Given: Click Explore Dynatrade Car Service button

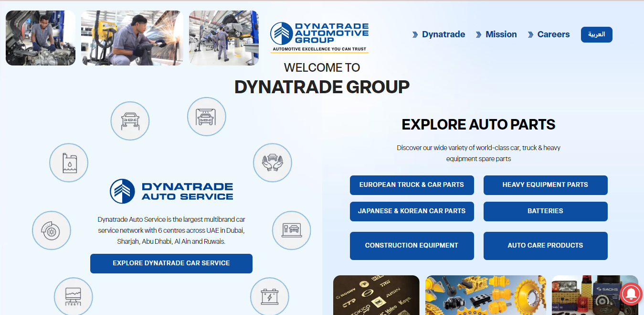Looking at the screenshot, I should 171,263.
